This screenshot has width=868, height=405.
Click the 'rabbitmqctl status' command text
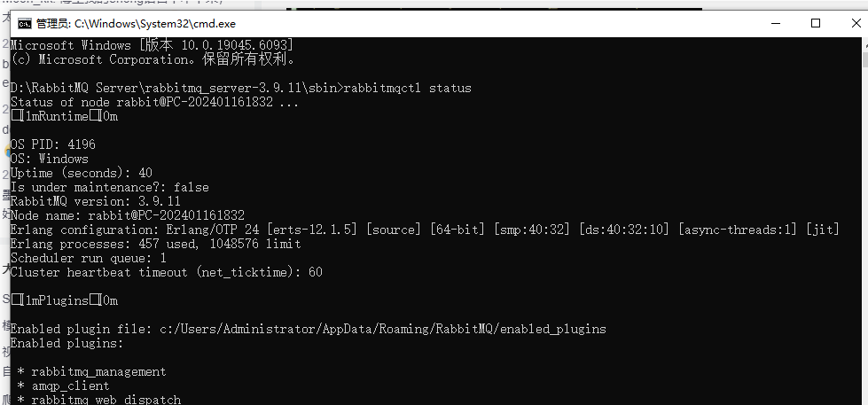(407, 88)
